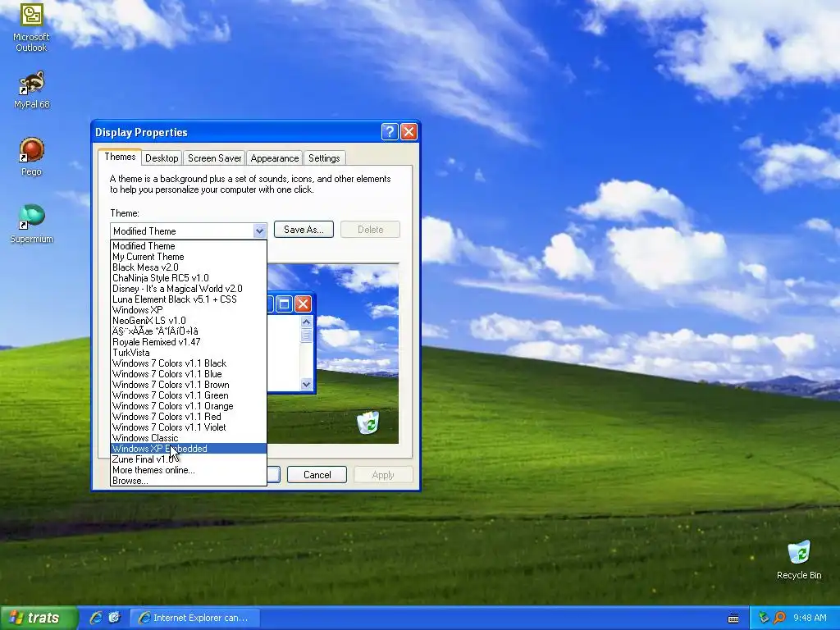The height and width of the screenshot is (630, 840).
Task: Choose My Current Theme option
Action: (188, 257)
